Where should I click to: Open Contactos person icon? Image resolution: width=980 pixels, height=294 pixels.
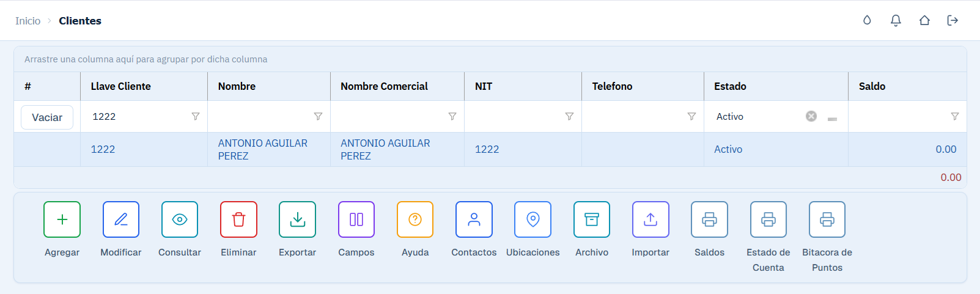474,219
